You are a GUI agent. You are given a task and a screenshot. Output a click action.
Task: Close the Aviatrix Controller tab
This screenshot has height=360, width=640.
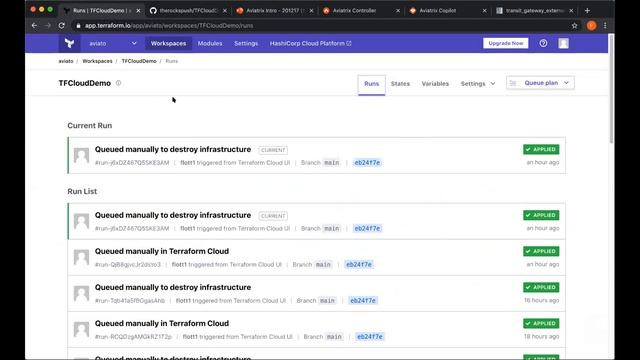pyautogui.click(x=398, y=11)
